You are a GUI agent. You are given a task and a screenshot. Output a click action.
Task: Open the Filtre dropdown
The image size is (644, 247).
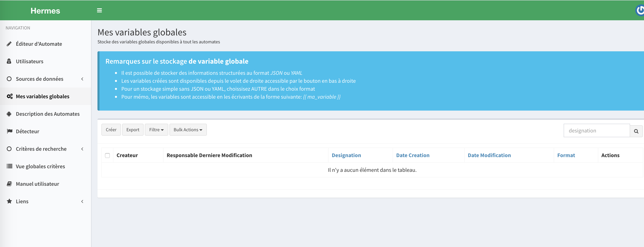click(156, 130)
